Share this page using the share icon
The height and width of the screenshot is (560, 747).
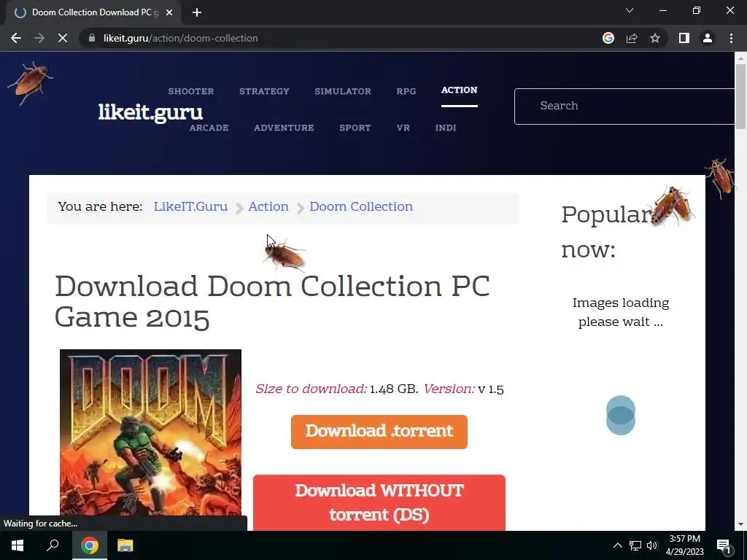(x=632, y=38)
